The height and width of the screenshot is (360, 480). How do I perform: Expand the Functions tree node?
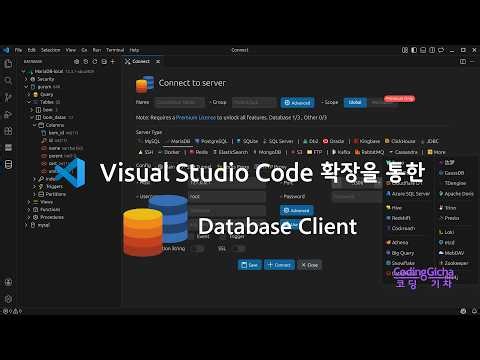click(x=29, y=210)
